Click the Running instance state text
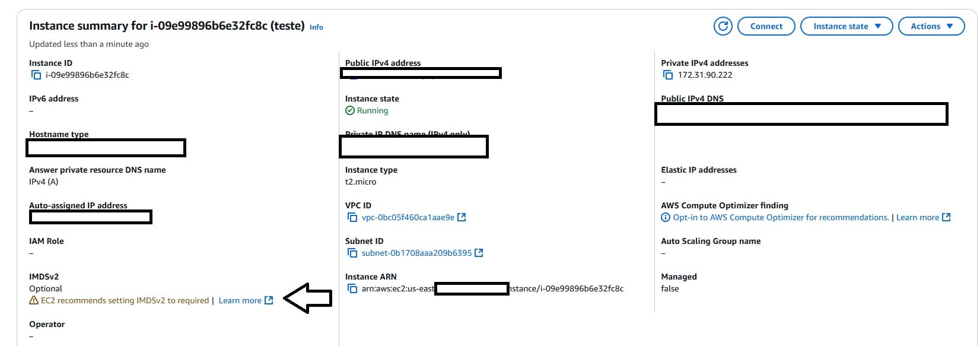The width and height of the screenshot is (980, 346). pyautogui.click(x=373, y=110)
